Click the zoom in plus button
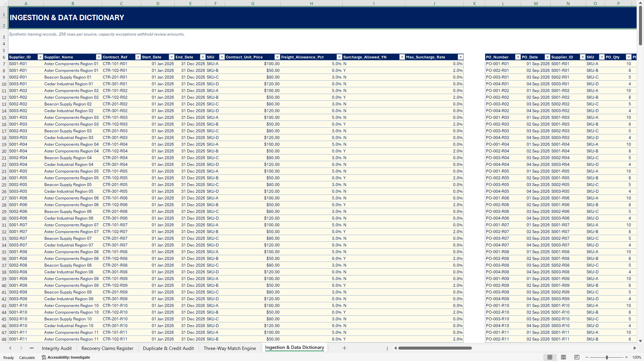644x361 pixels. pos(627,357)
